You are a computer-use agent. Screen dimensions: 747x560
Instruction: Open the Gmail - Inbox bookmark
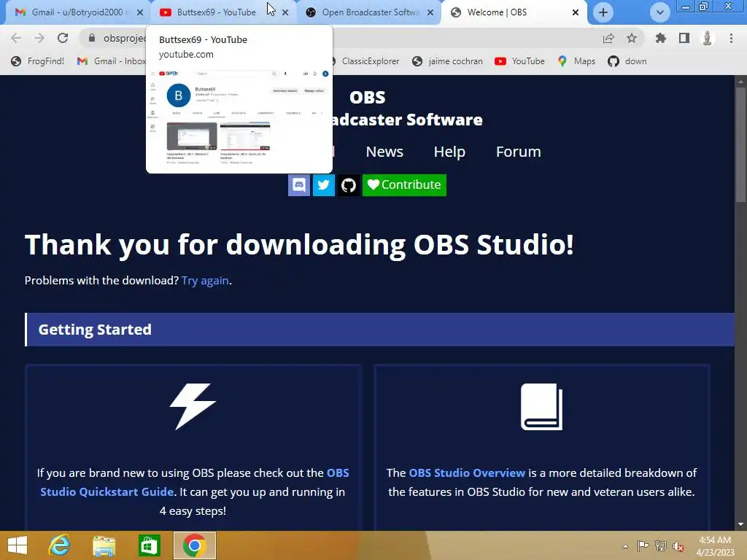[x=112, y=61]
